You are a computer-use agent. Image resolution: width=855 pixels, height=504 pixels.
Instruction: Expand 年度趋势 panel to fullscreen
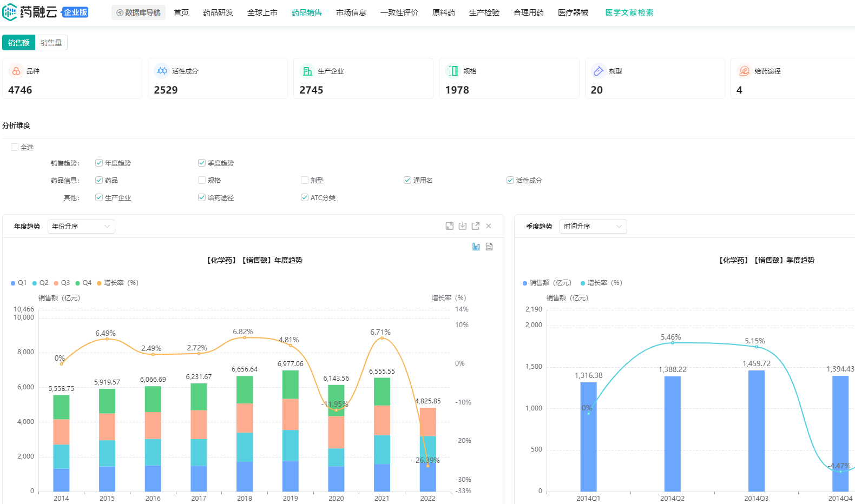(x=449, y=226)
